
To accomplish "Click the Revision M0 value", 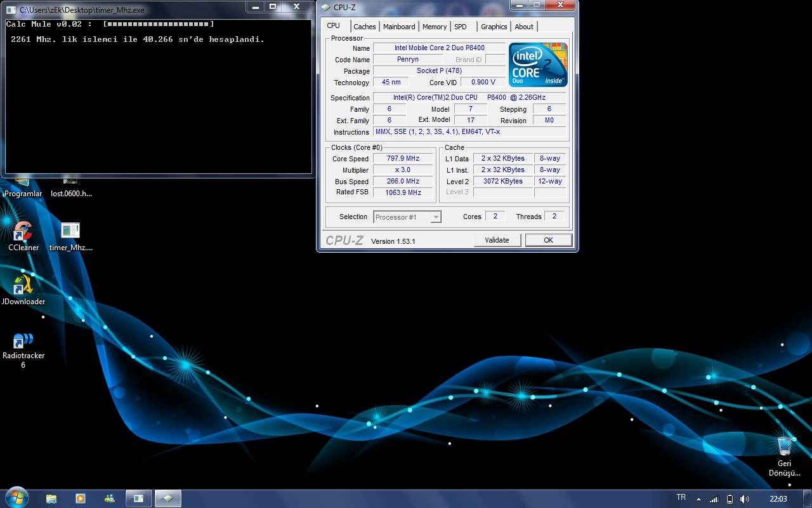I will pos(549,120).
